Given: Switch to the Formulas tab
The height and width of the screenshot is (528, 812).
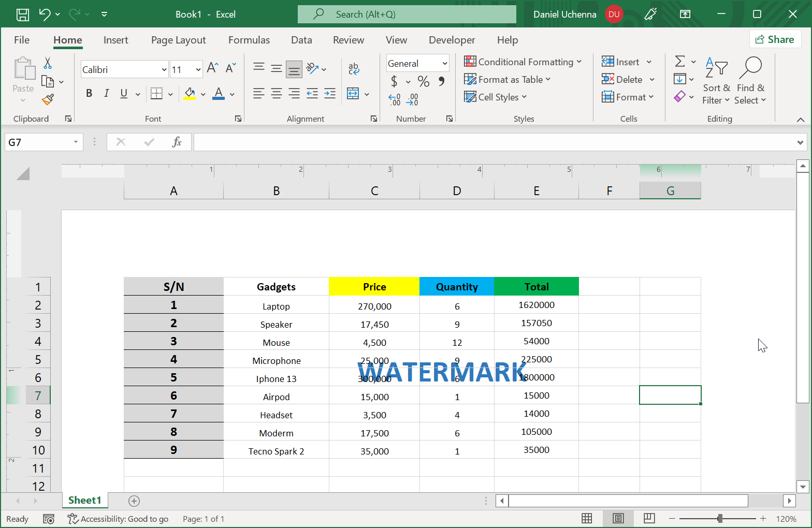Looking at the screenshot, I should click(x=249, y=40).
